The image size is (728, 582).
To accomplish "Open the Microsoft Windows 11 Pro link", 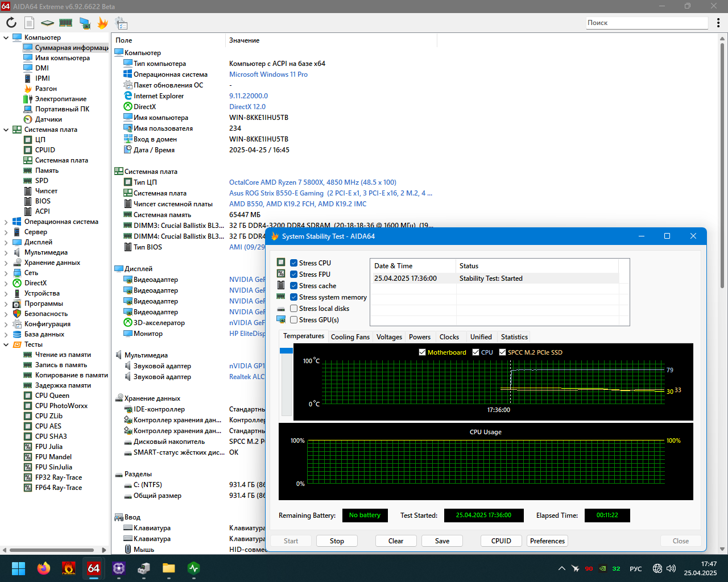I will click(x=268, y=74).
